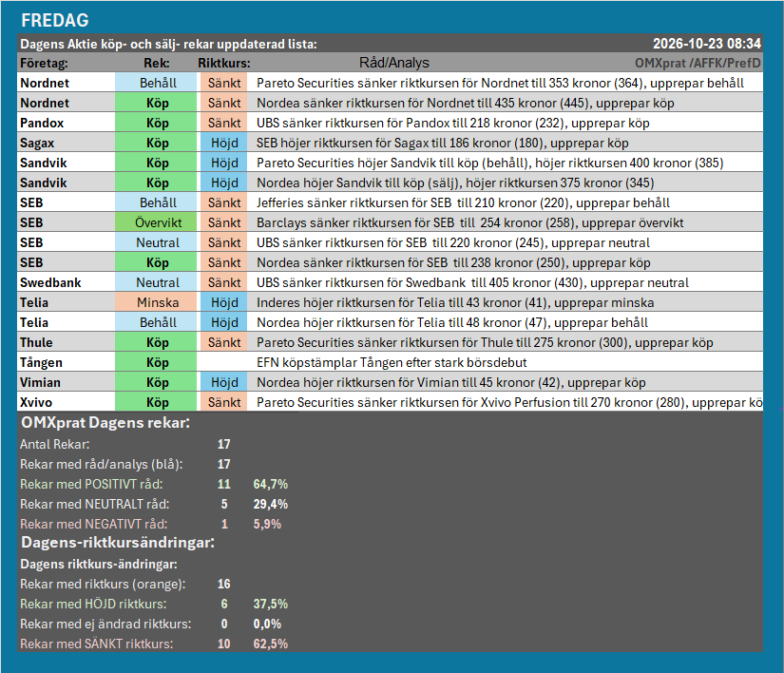Image resolution: width=784 pixels, height=673 pixels.
Task: Click the "Dagens-riktkursändringar:" heading
Action: coord(118,543)
